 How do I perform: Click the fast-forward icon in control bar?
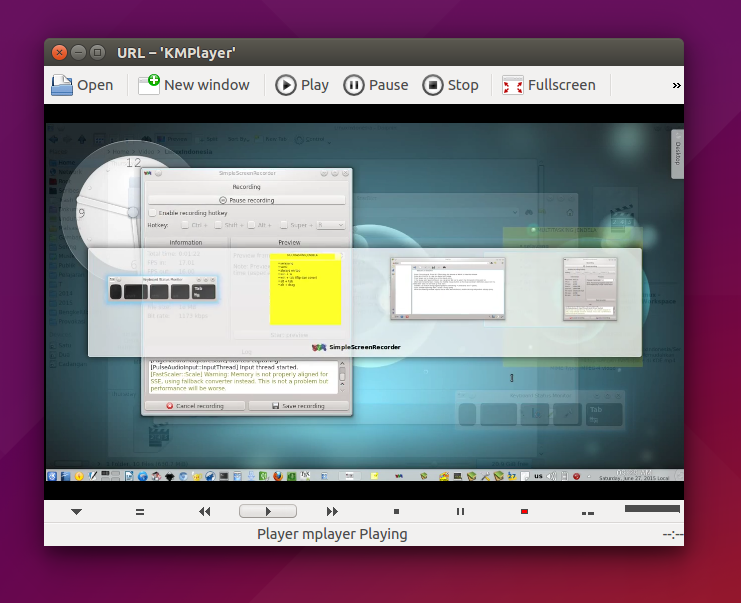coord(332,512)
